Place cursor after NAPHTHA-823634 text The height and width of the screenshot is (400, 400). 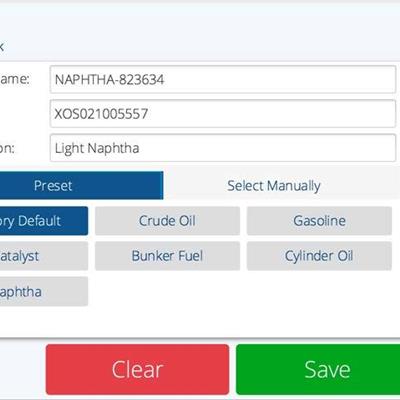(165, 80)
